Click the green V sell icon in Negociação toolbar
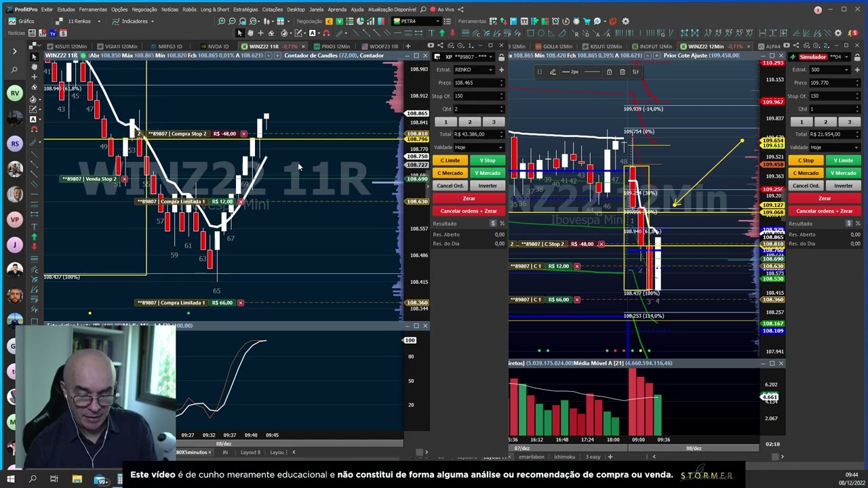The image size is (868, 488). [340, 21]
